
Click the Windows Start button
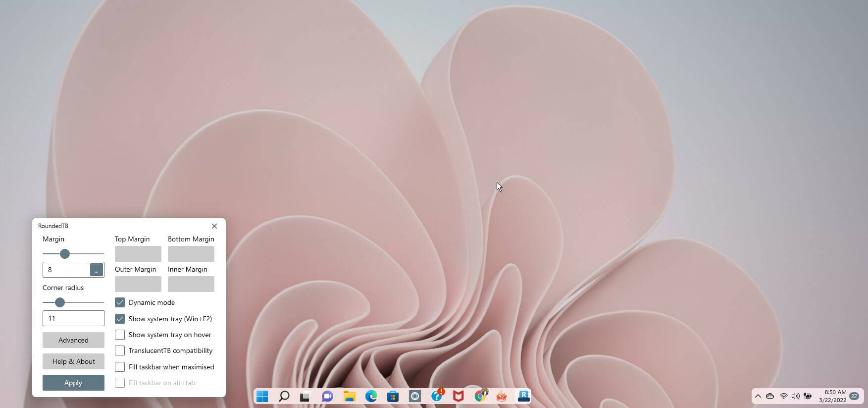click(262, 396)
